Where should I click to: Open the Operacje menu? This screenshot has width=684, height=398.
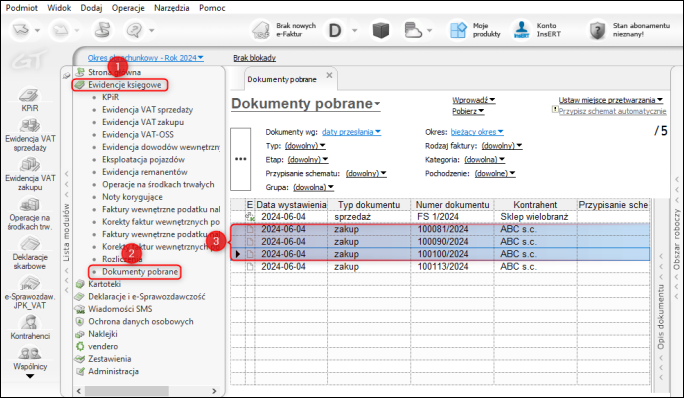[128, 8]
